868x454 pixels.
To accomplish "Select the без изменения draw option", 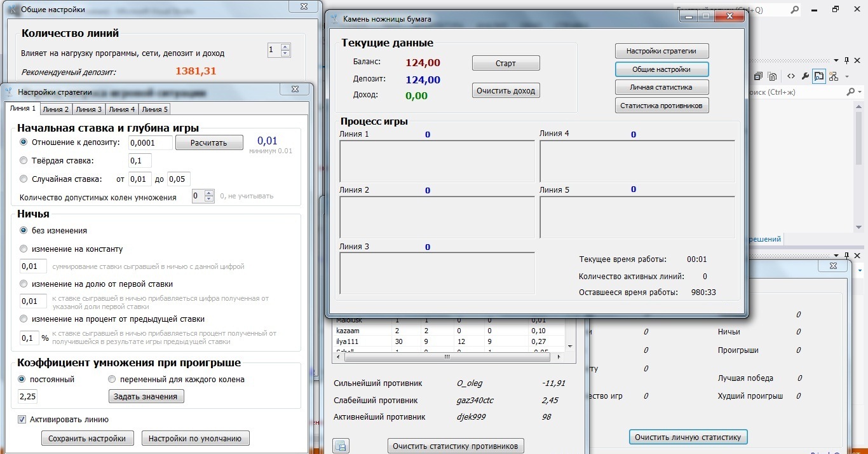I will pyautogui.click(x=24, y=231).
